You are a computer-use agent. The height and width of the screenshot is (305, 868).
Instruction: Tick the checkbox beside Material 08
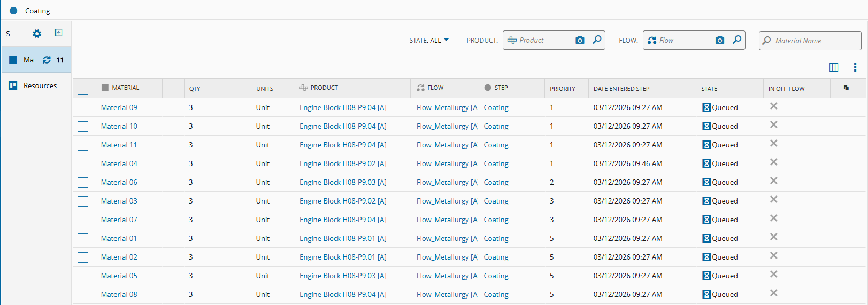[x=83, y=295]
